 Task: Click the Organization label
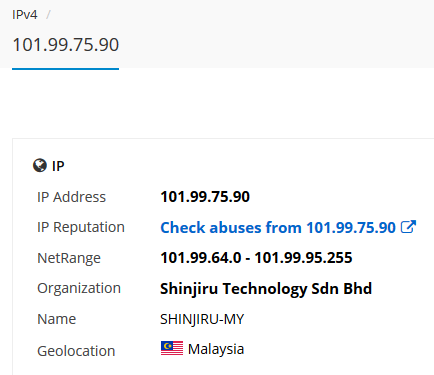[79, 288]
